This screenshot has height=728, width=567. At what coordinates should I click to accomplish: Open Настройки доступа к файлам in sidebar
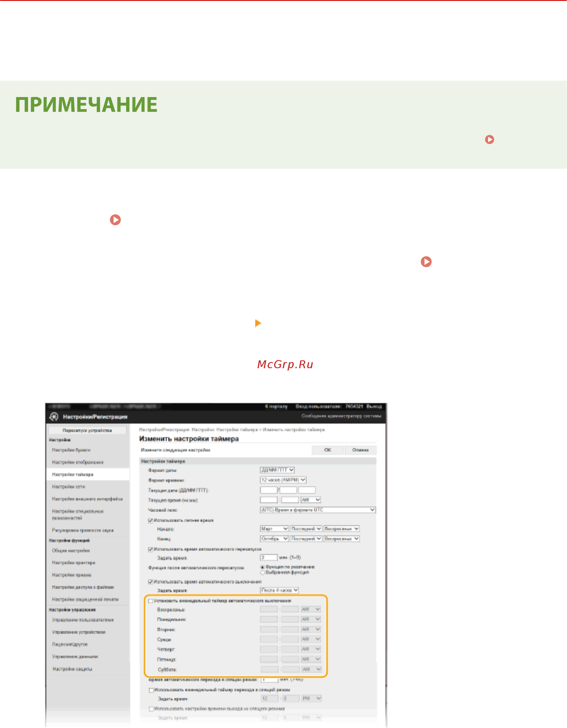coord(83,587)
